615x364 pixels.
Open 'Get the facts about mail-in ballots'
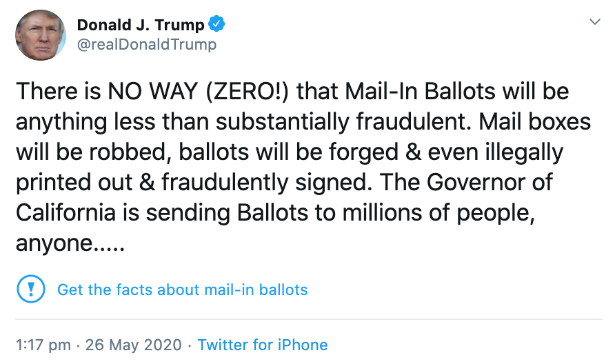[x=182, y=290]
